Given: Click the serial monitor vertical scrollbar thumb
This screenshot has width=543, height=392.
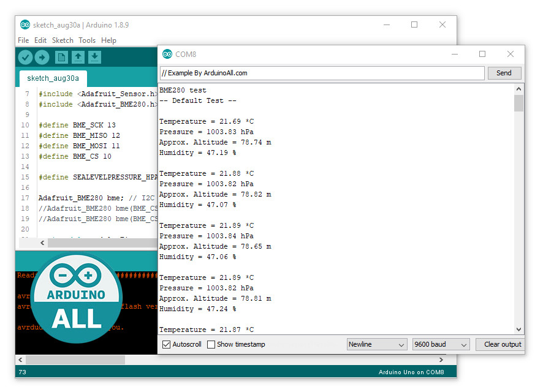Looking at the screenshot, I should (518, 103).
